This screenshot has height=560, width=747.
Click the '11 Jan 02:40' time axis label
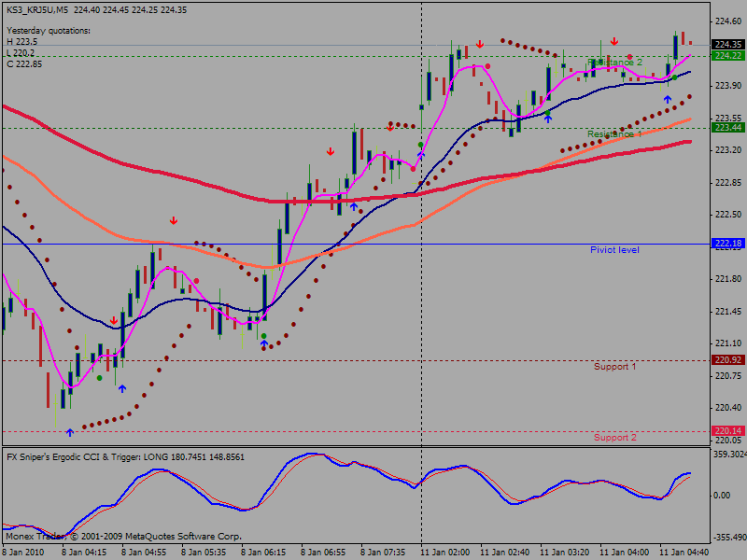(x=504, y=553)
